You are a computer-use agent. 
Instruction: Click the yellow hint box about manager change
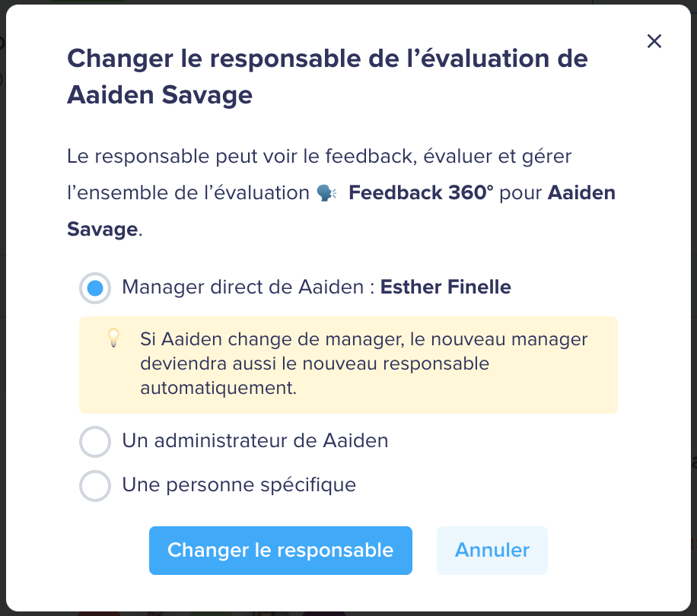click(x=348, y=364)
